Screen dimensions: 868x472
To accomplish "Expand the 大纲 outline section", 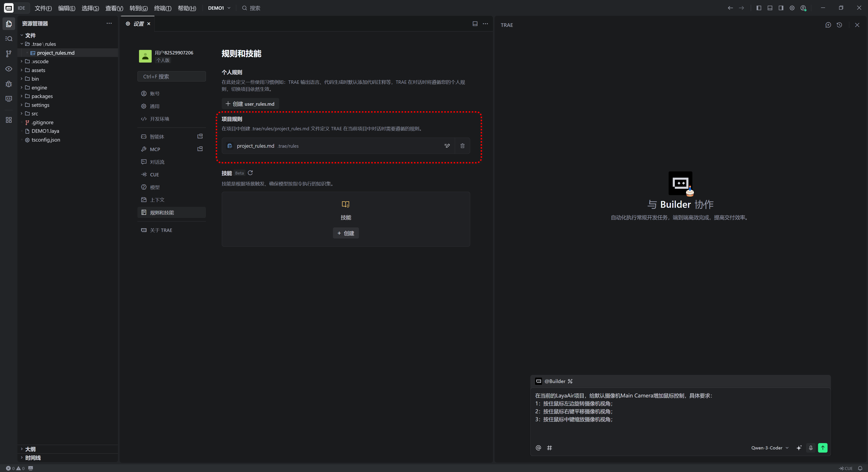I will pyautogui.click(x=30, y=449).
